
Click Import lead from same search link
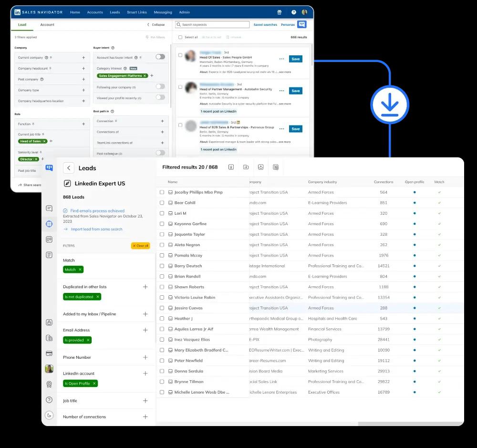[96, 229]
